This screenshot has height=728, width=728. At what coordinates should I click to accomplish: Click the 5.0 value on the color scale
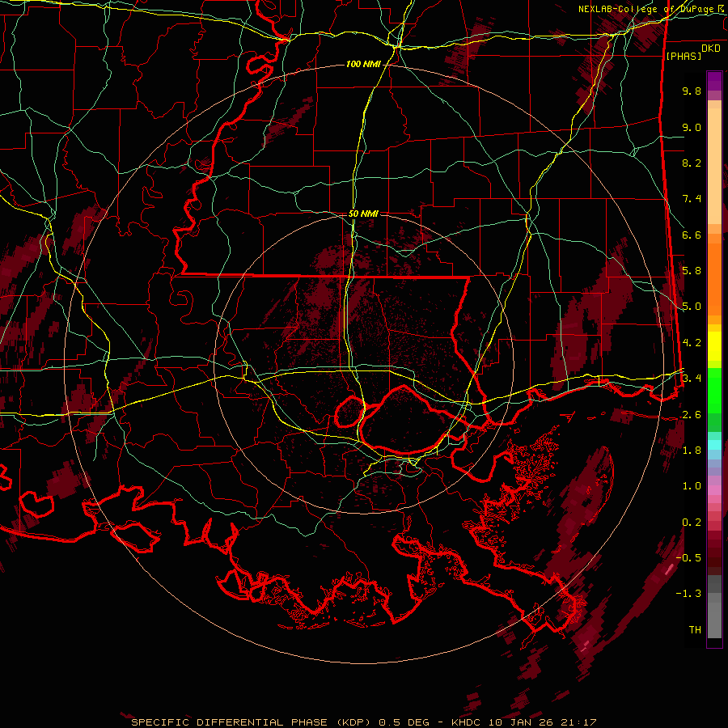point(692,307)
